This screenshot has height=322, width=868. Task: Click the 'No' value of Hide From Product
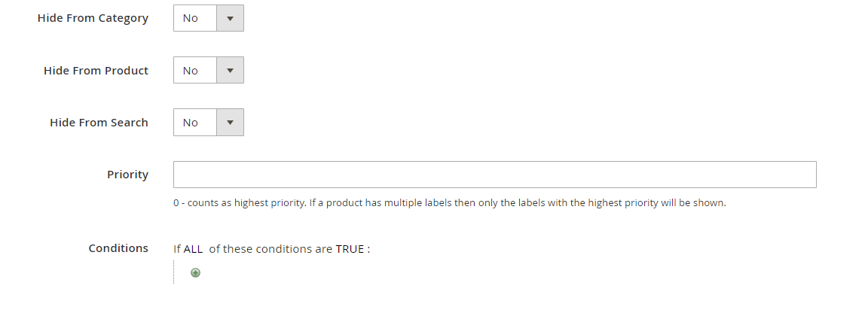pos(191,71)
